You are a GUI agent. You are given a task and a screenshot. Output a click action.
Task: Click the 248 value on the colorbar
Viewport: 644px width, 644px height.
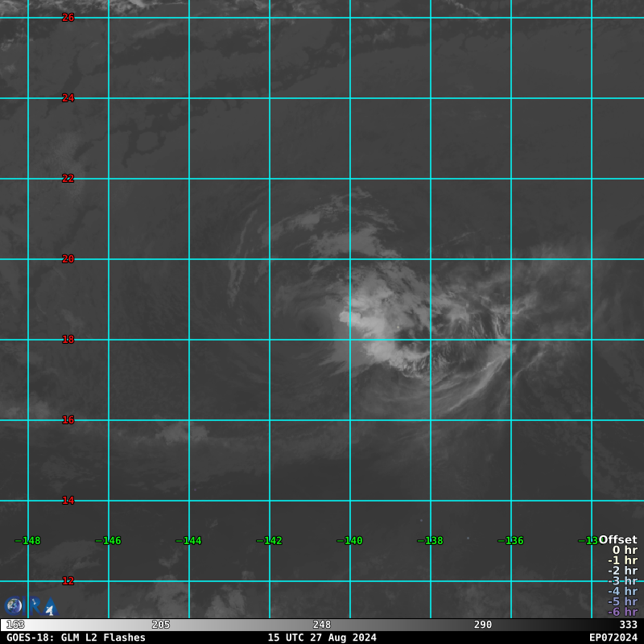(322, 625)
